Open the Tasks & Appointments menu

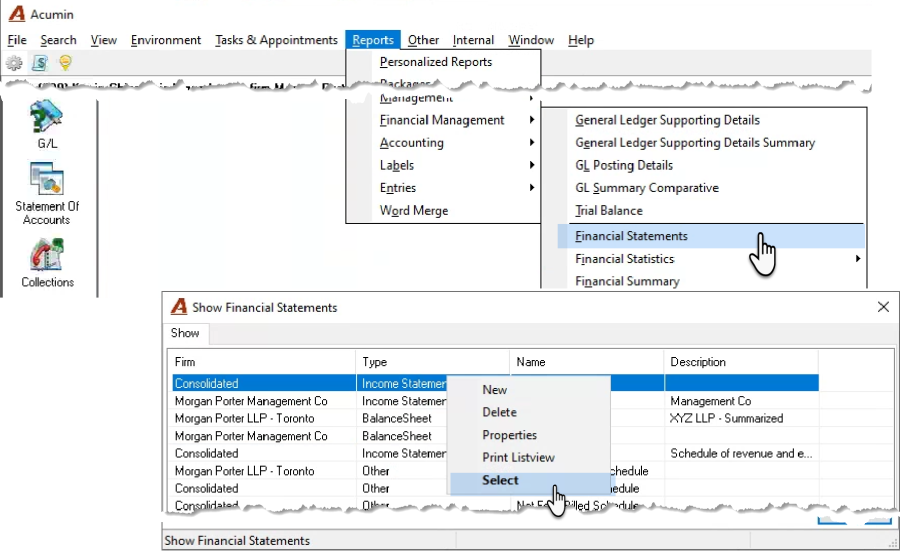pos(276,40)
